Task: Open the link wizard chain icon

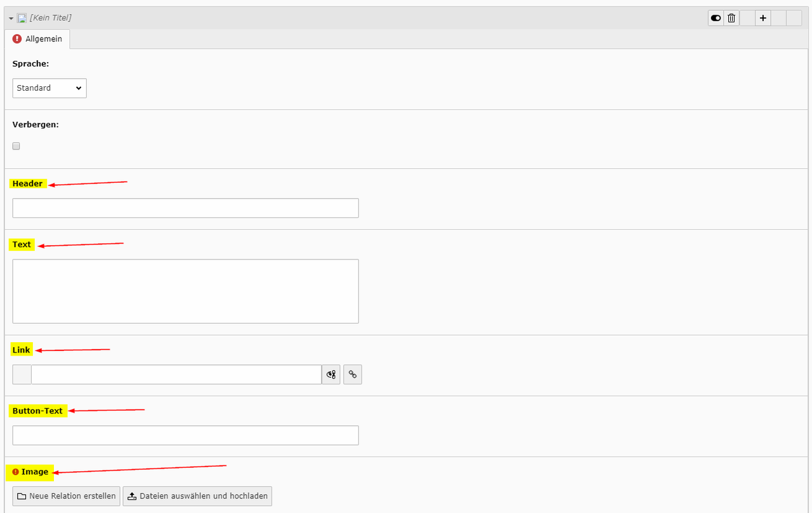Action: [x=353, y=375]
